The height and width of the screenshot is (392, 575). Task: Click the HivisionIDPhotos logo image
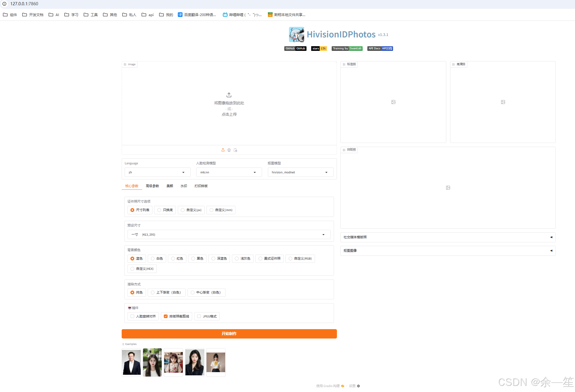(x=296, y=34)
